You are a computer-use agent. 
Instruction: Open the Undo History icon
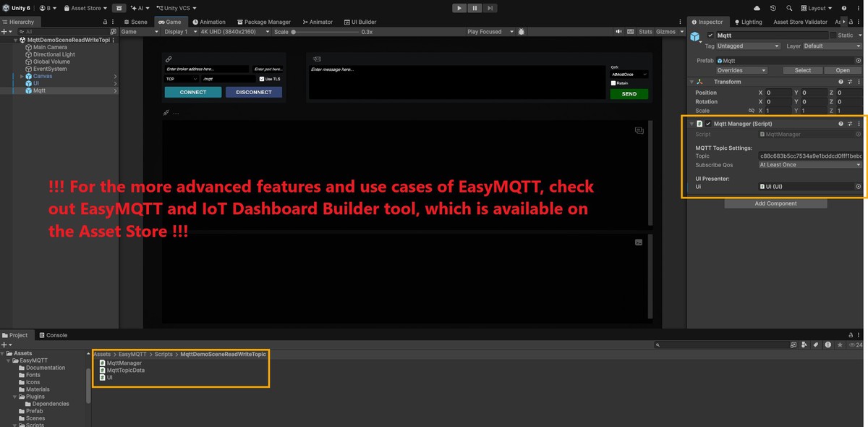pos(773,8)
